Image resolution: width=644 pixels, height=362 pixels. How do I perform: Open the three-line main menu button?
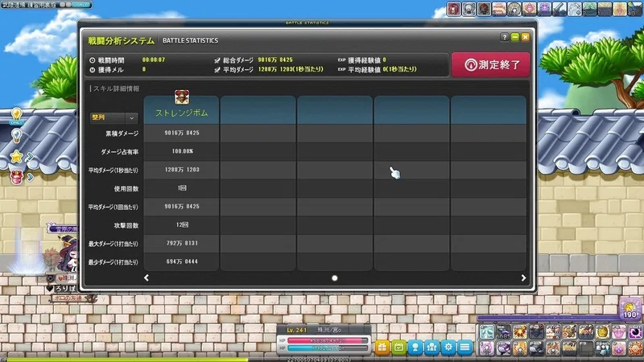[465, 348]
